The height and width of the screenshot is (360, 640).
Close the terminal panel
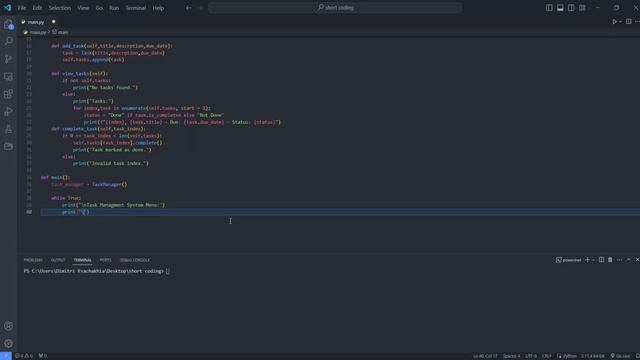coord(637,260)
